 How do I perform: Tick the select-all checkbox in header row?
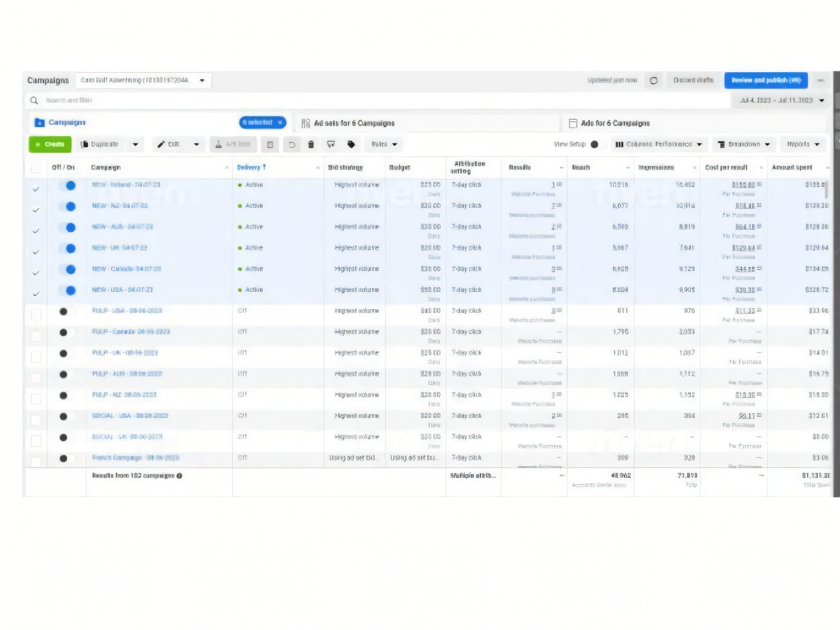coord(36,168)
